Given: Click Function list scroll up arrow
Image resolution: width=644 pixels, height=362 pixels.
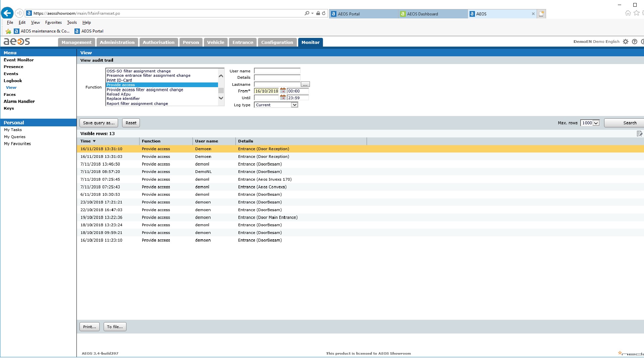Looking at the screenshot, I should pos(221,76).
